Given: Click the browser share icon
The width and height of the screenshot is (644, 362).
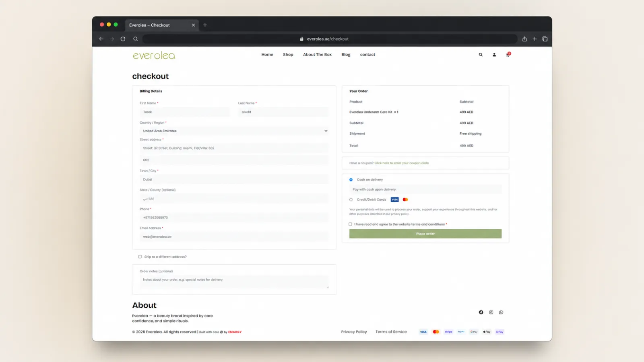Looking at the screenshot, I should click(524, 39).
